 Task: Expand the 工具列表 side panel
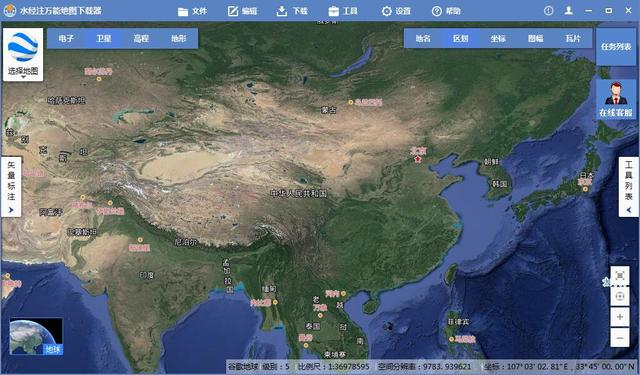[x=629, y=187]
